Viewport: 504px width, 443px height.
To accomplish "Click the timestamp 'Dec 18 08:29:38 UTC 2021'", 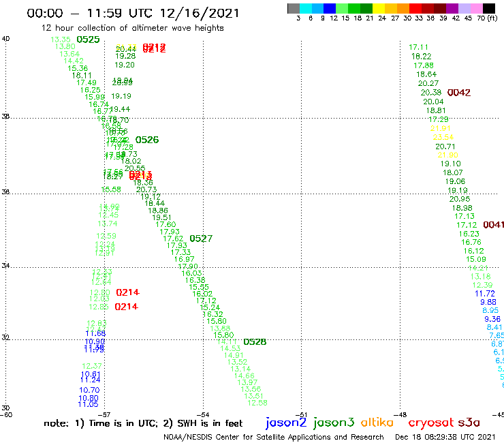I will pyautogui.click(x=445, y=437).
